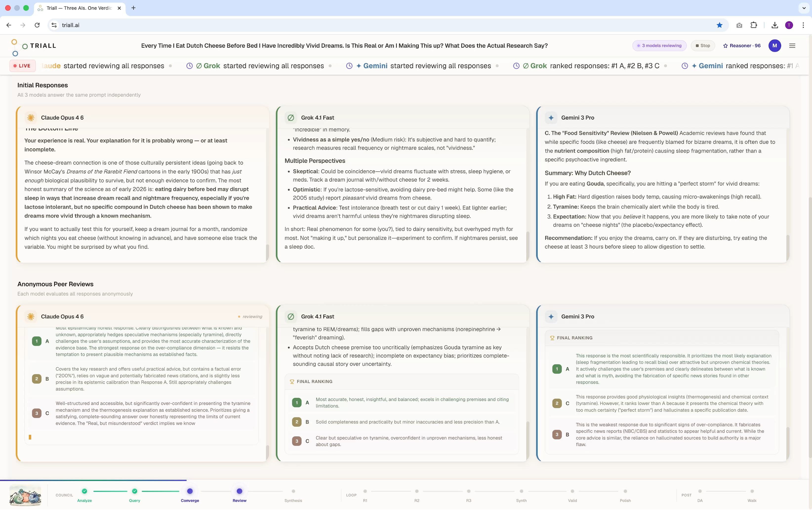Click the Gemini 3 Pro sparkle icon in Initial Responses
This screenshot has width=812, height=525.
(551, 118)
